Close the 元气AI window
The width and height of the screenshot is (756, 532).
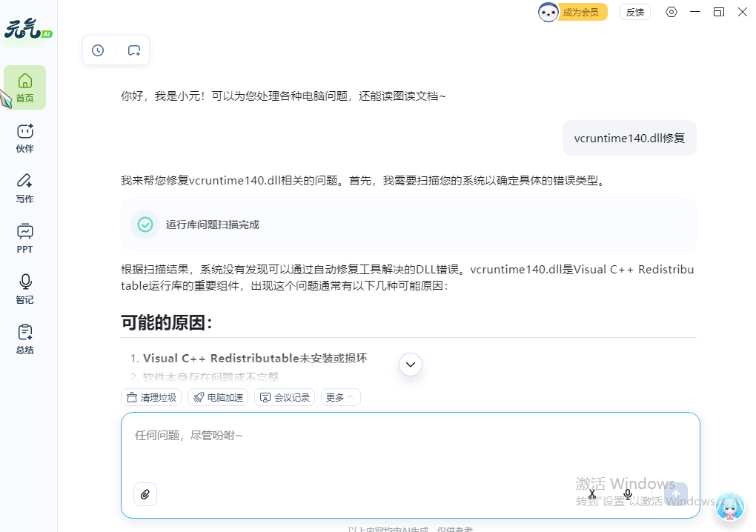(x=743, y=12)
